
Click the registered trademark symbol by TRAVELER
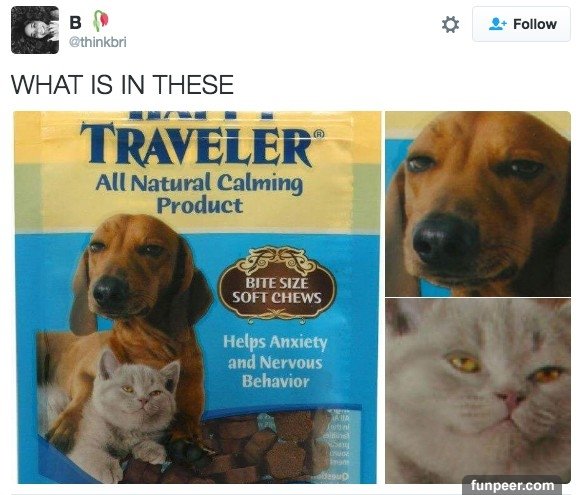320,134
